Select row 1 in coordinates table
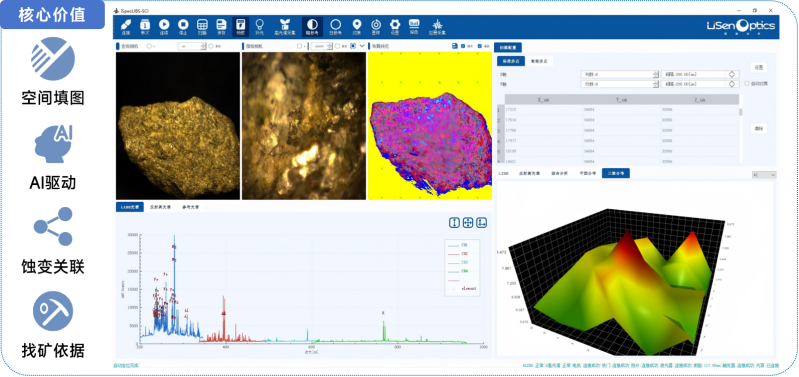Image resolution: width=799 pixels, height=377 pixels. tap(618, 110)
